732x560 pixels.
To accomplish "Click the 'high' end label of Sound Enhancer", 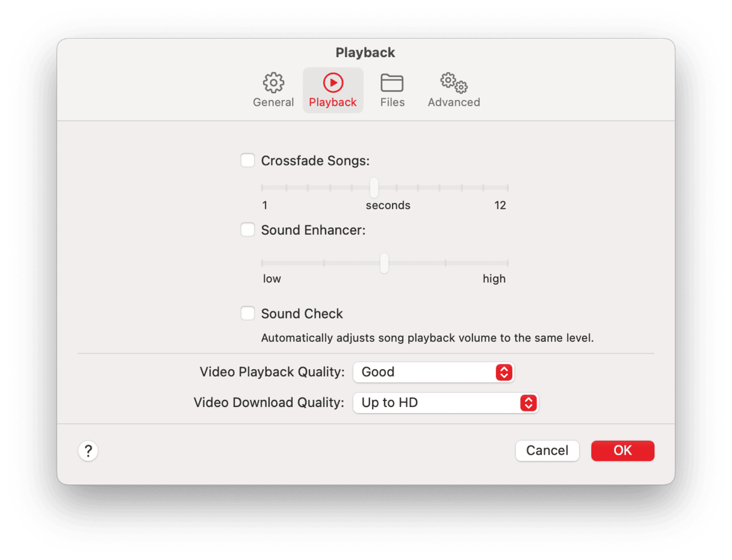I will click(x=494, y=279).
